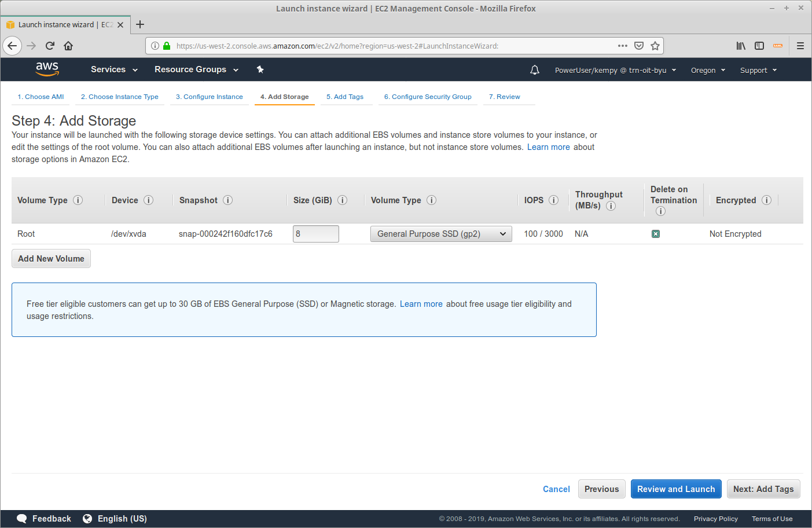Open the Support dropdown menu
812x528 pixels.
click(x=758, y=70)
